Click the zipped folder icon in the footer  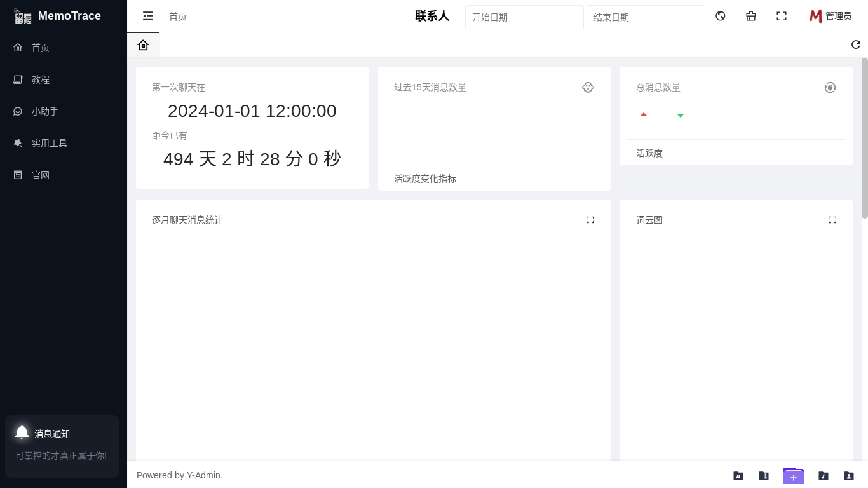pos(764,476)
